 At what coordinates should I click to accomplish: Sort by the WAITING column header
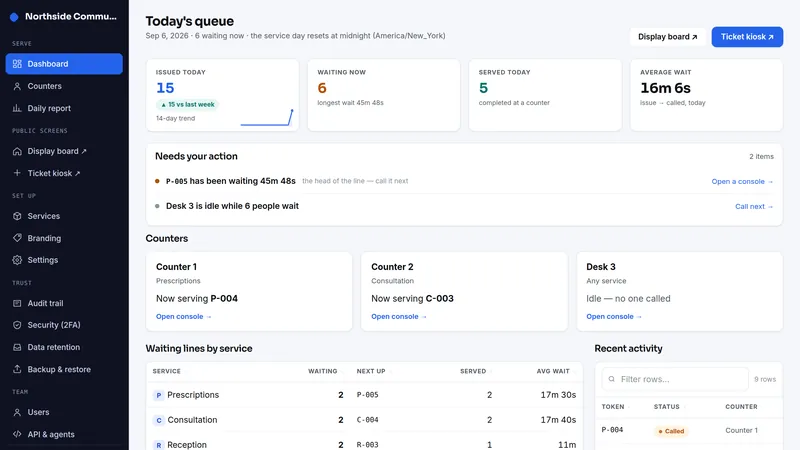point(322,371)
